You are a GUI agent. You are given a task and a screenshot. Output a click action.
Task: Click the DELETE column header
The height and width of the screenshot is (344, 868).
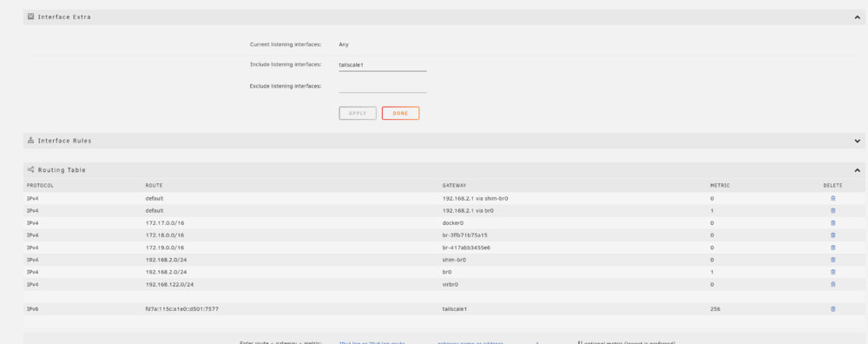pyautogui.click(x=832, y=186)
